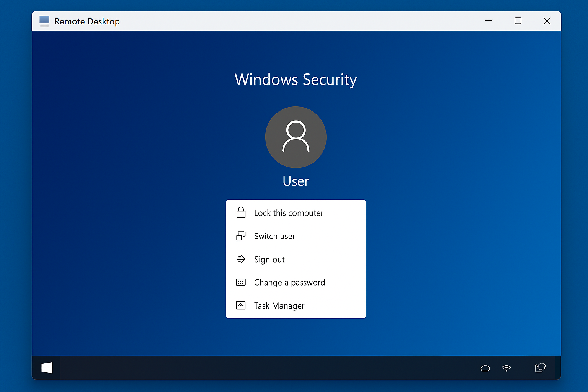Select Lock this computer
The width and height of the screenshot is (588, 392).
[288, 213]
